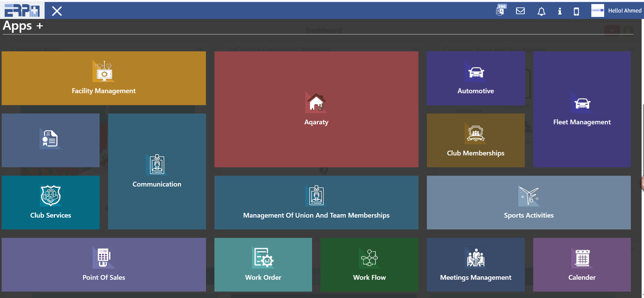Open the Automotive module
Image resolution: width=644 pixels, height=298 pixels.
click(475, 78)
